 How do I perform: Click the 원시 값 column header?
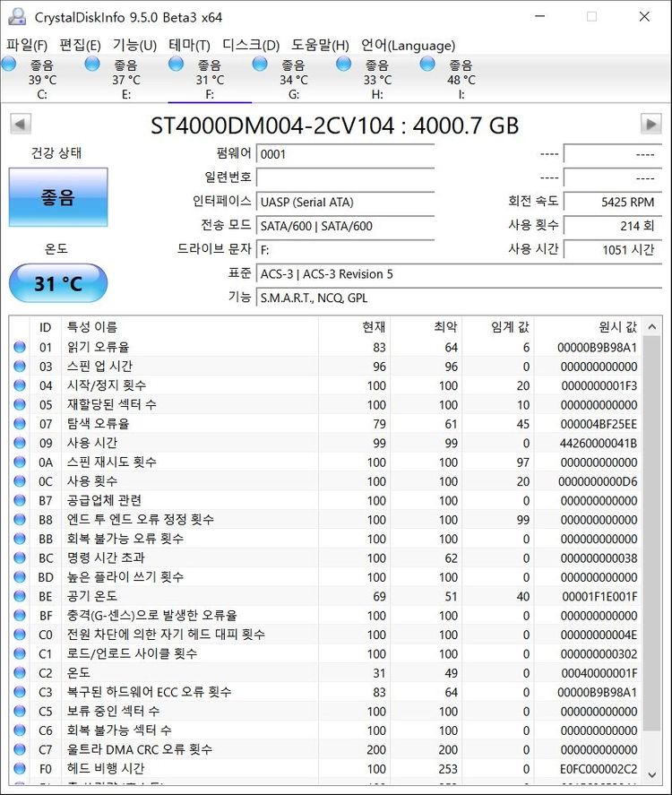point(589,326)
